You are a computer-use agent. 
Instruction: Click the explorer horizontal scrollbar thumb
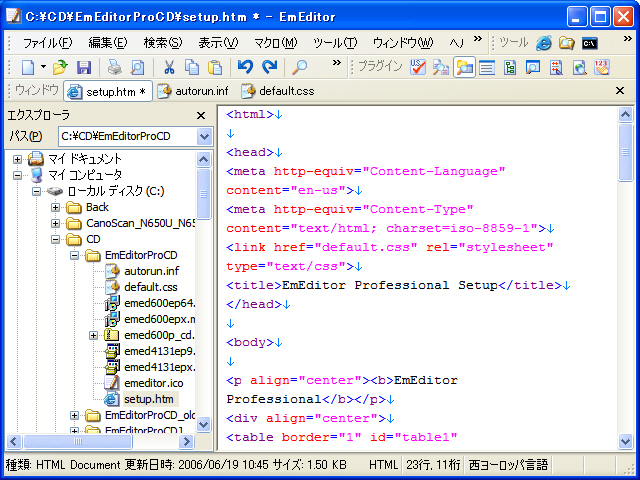[78, 441]
